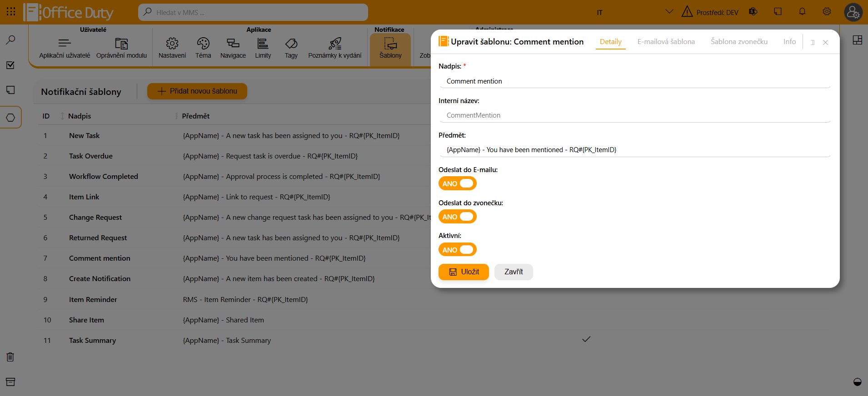Open the user profile avatar

tap(853, 12)
